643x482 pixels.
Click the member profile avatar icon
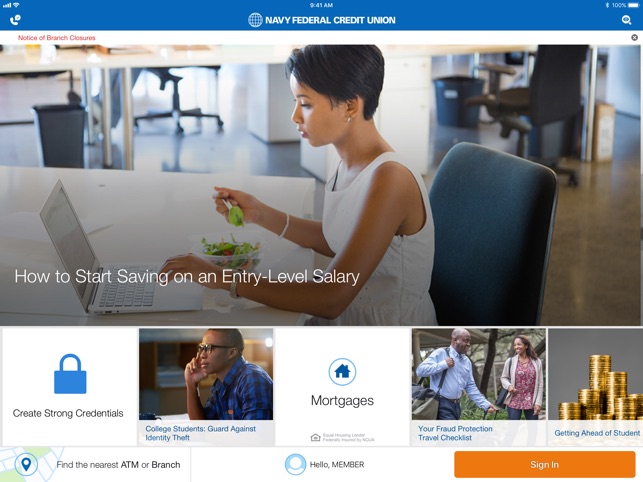(295, 464)
